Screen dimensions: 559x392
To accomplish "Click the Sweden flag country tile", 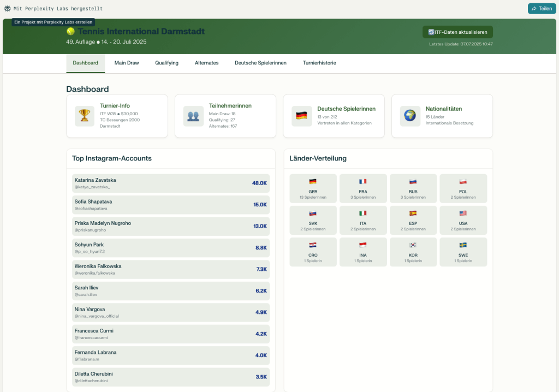I will click(x=463, y=252).
